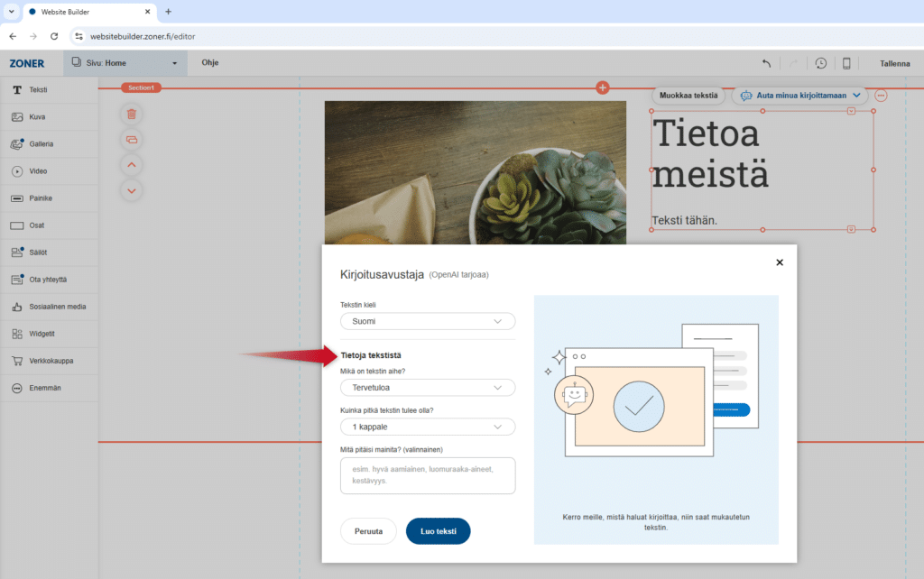The image size is (924, 579).
Task: Add new section with plus icon
Action: coord(603,87)
